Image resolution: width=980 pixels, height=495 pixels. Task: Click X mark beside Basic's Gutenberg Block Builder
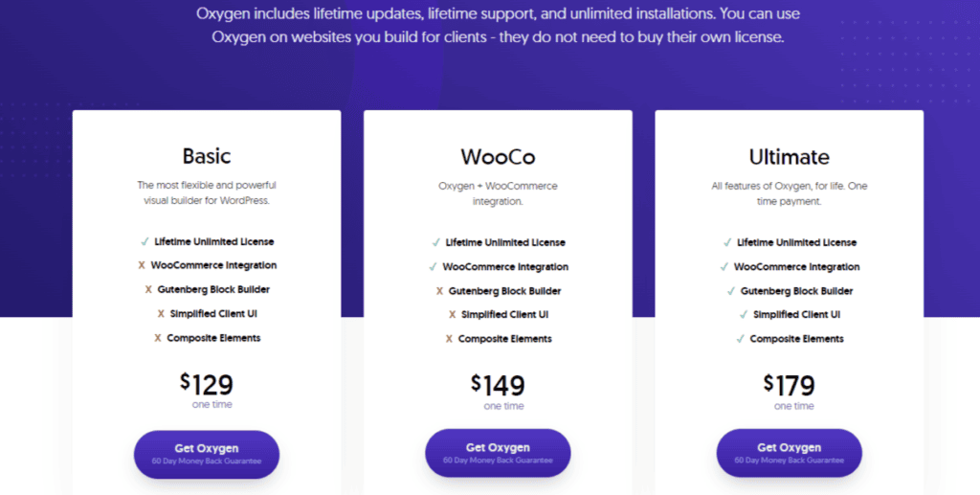click(x=148, y=290)
